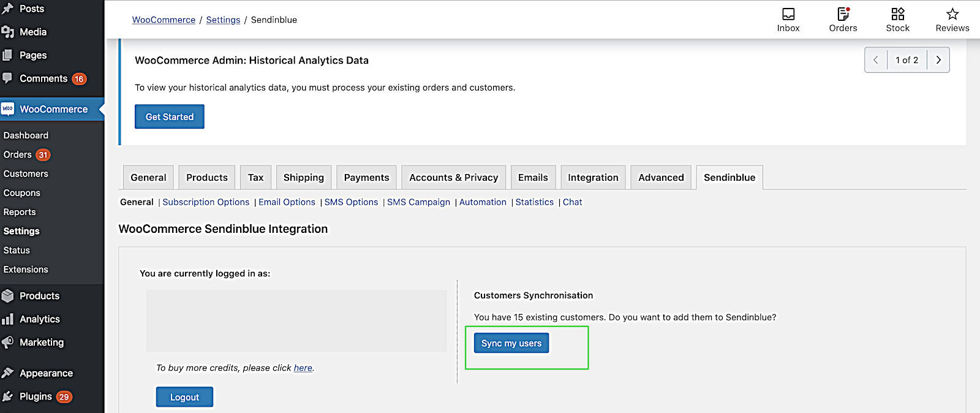Viewport: 980px width, 413px height.
Task: Click the Get Started button
Action: pos(170,116)
